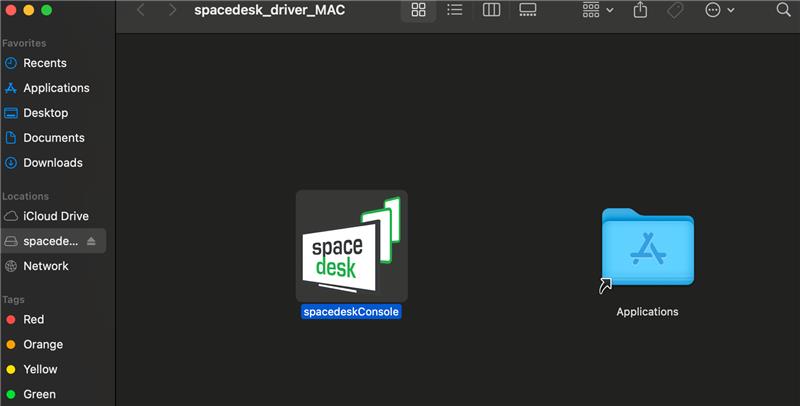800x406 pixels.
Task: Open the search magnifier icon
Action: 783,9
